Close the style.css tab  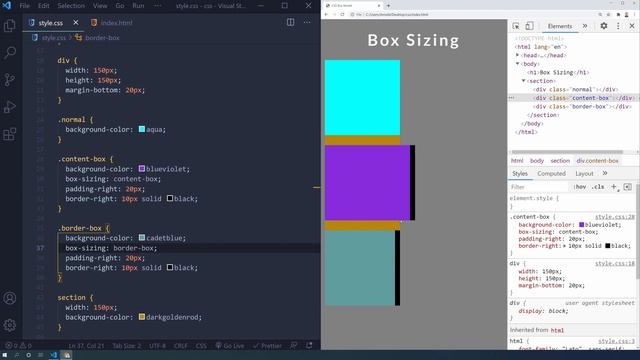point(76,22)
